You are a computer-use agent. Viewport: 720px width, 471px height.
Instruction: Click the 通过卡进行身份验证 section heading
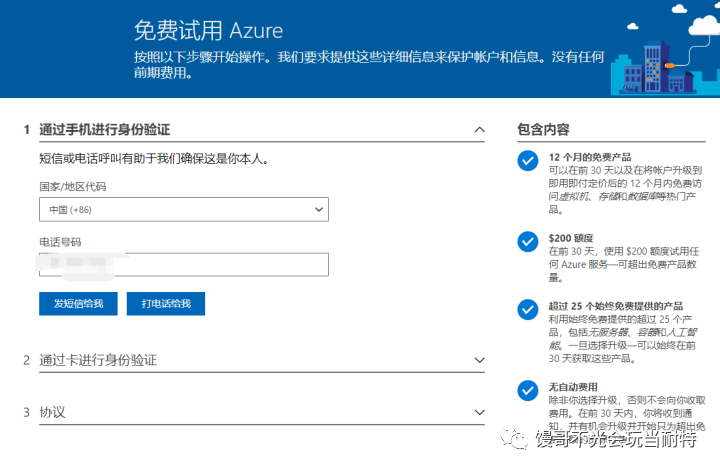click(98, 360)
